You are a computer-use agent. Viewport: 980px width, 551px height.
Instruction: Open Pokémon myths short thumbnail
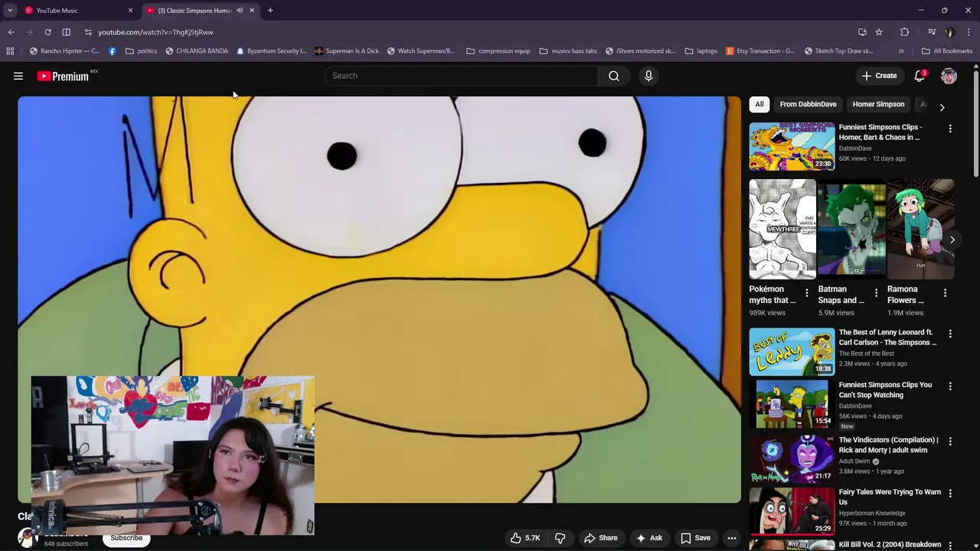coord(782,230)
